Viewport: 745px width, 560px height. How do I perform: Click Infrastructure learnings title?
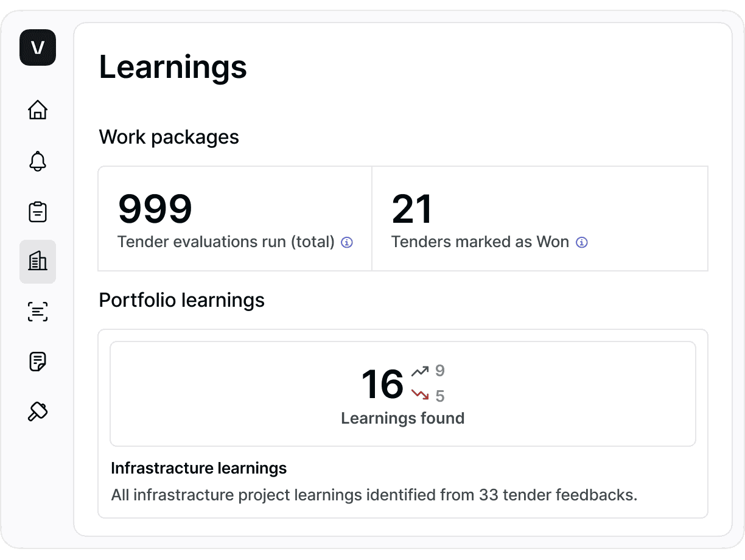coord(199,468)
